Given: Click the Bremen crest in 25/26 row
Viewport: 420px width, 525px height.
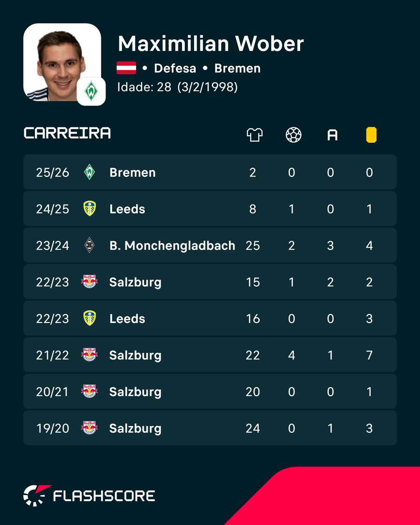Looking at the screenshot, I should 90,172.
